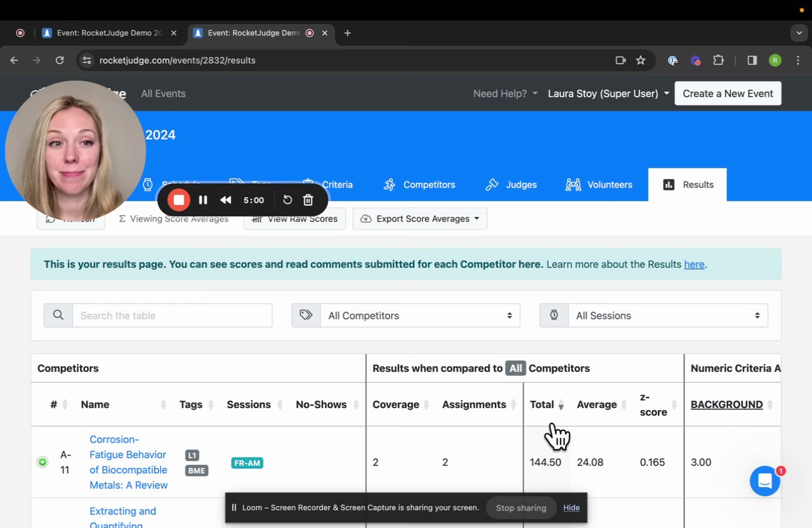This screenshot has width=812, height=528.
Task: Bookmark this page with the star icon
Action: 641,60
